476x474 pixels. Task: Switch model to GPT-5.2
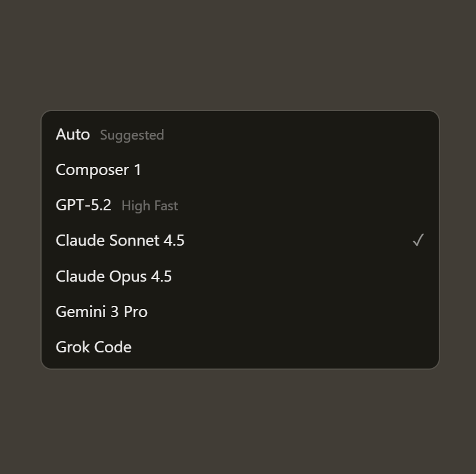83,205
